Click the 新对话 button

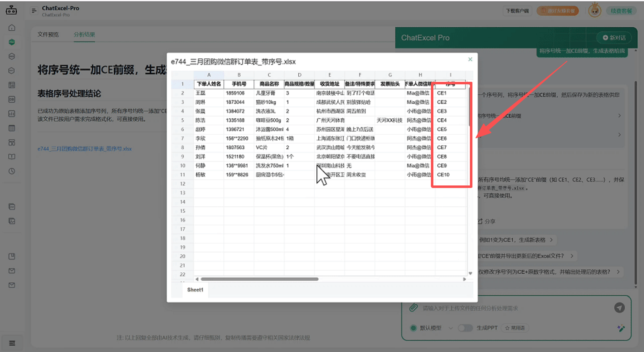pos(615,37)
